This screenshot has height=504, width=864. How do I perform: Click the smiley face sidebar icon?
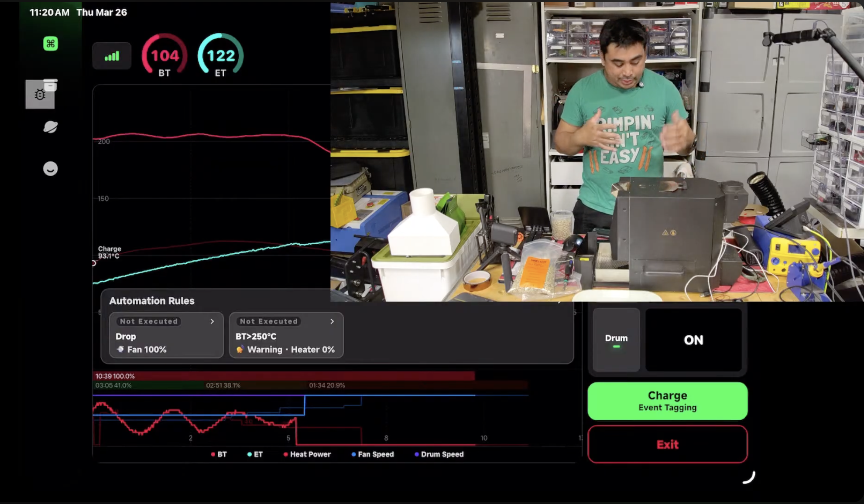coord(51,169)
